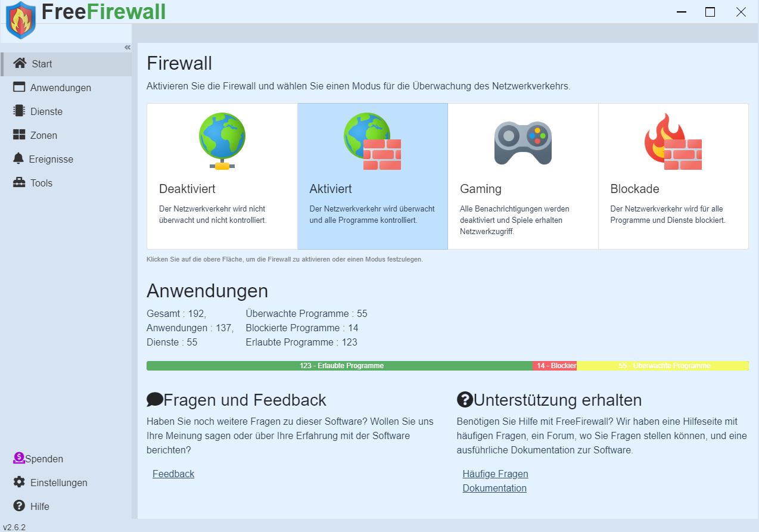Click the yellow Überwachte Programme bar segment
This screenshot has height=532, width=759.
(x=662, y=366)
